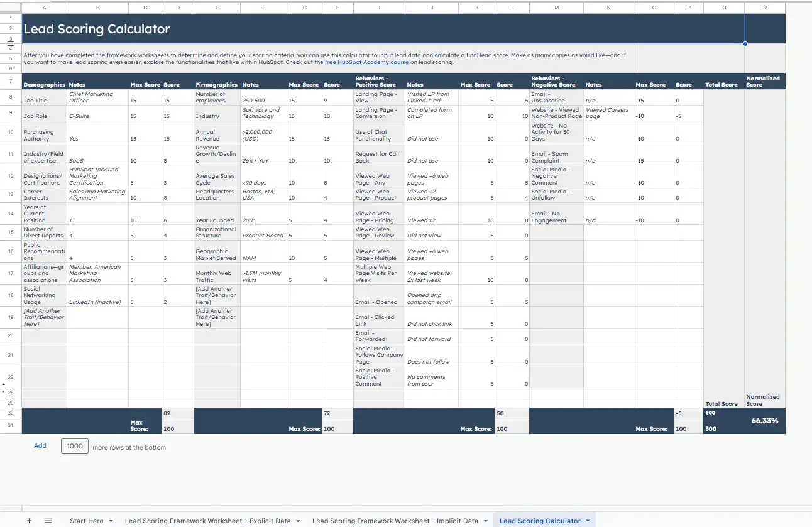Click the Add rows button

pyautogui.click(x=40, y=446)
